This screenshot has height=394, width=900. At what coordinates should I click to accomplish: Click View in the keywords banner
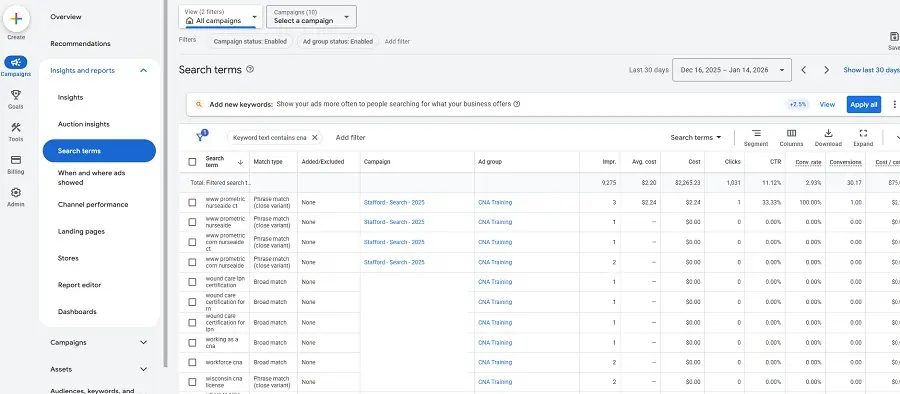(827, 105)
